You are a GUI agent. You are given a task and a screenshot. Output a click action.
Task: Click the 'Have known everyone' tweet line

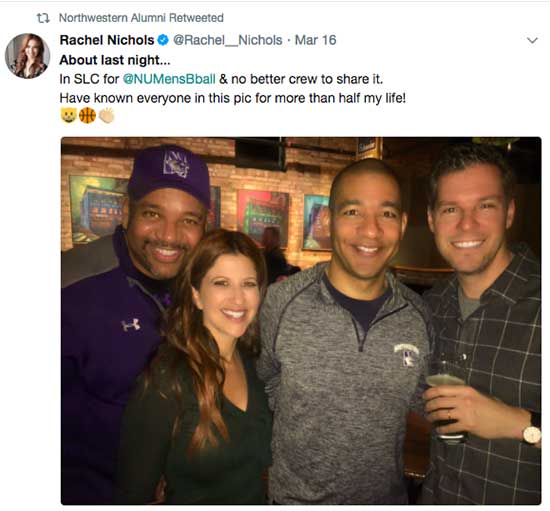(233, 98)
